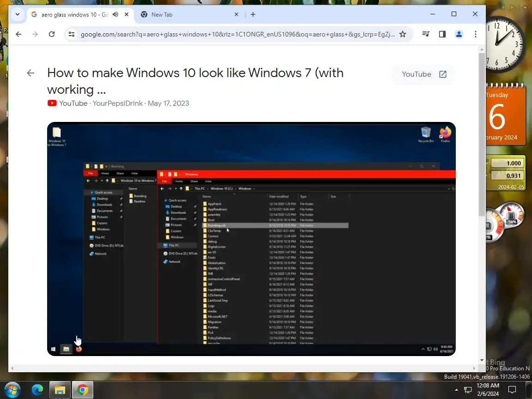Click the Chrome taskbar icon
532x399 pixels.
pyautogui.click(x=83, y=390)
